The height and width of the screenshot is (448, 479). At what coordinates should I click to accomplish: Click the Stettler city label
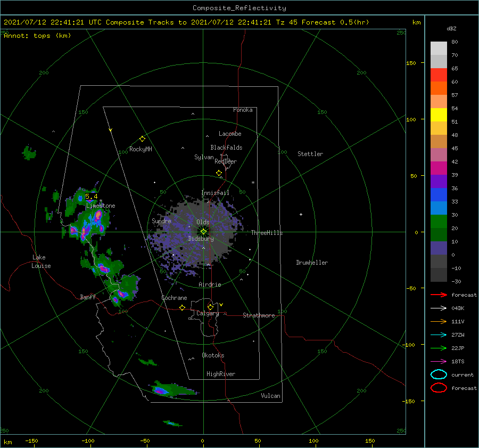[x=310, y=154]
